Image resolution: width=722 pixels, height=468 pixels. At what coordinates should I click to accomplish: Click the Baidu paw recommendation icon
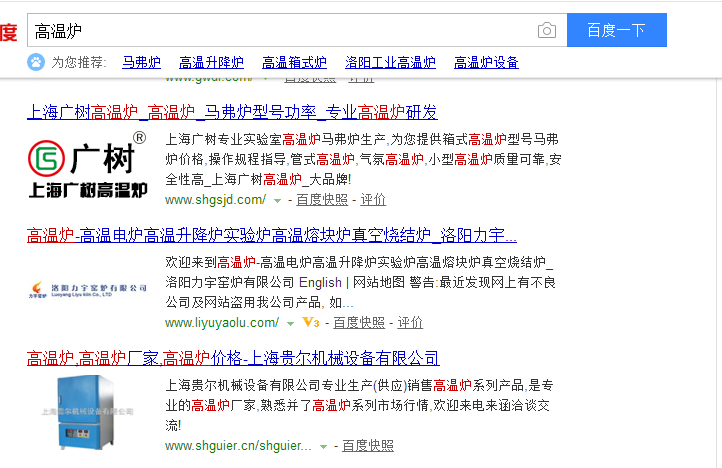(36, 62)
